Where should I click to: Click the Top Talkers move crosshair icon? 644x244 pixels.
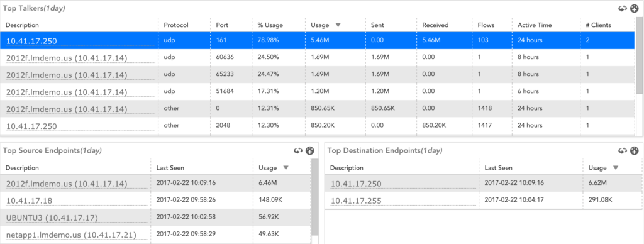point(635,8)
